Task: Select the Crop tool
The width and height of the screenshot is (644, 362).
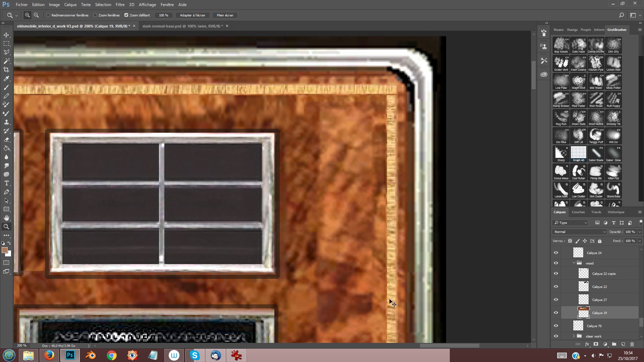Action: click(x=6, y=70)
